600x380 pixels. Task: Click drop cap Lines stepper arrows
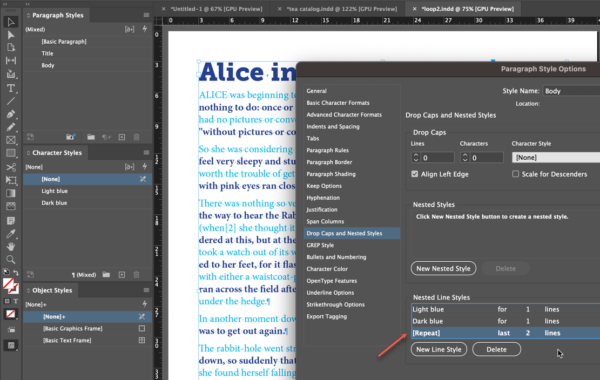point(416,157)
